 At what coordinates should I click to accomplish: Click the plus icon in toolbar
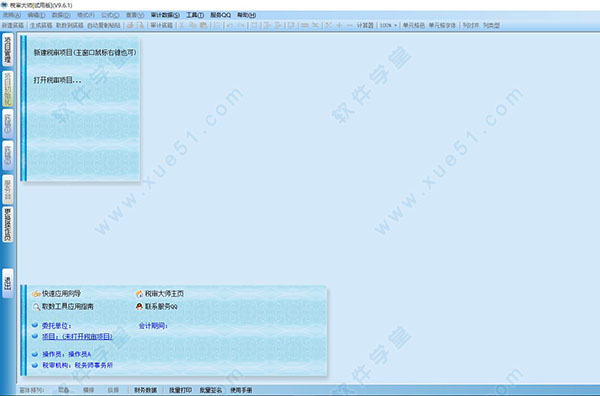click(x=339, y=26)
